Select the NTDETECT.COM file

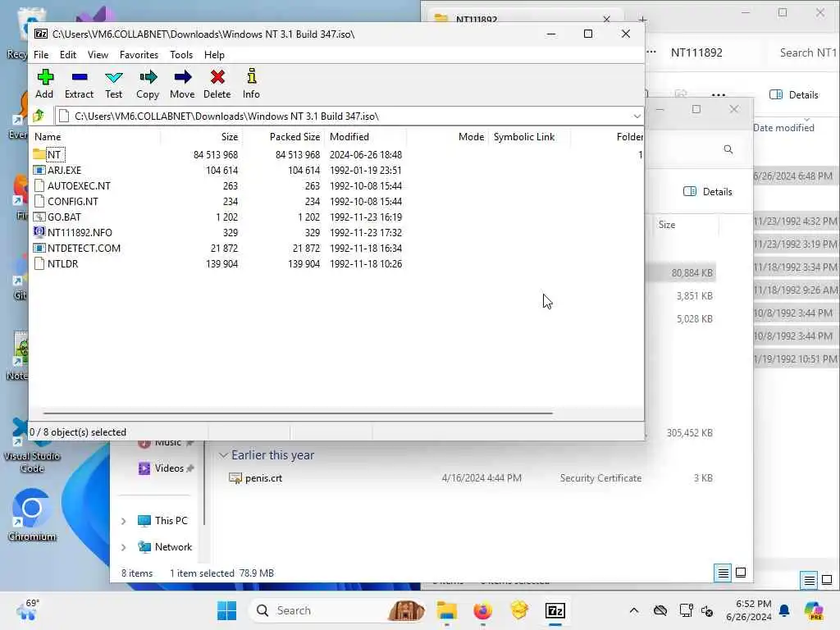pos(84,248)
